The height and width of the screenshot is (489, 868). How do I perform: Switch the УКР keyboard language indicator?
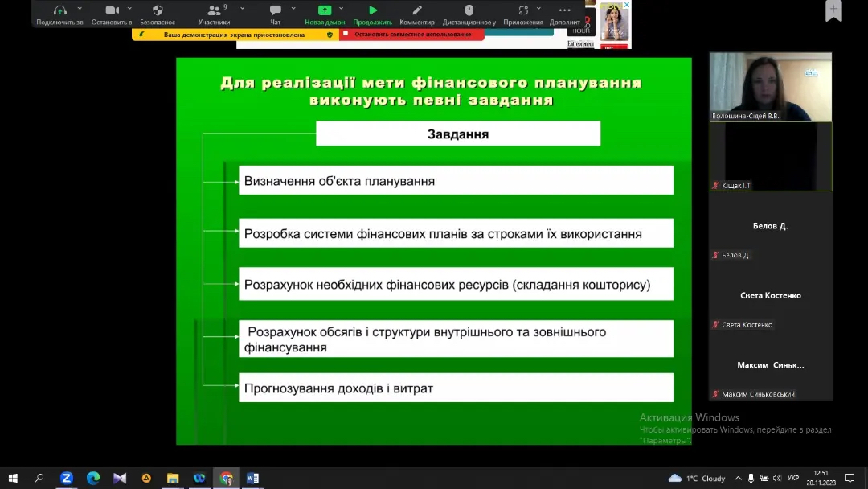point(792,478)
